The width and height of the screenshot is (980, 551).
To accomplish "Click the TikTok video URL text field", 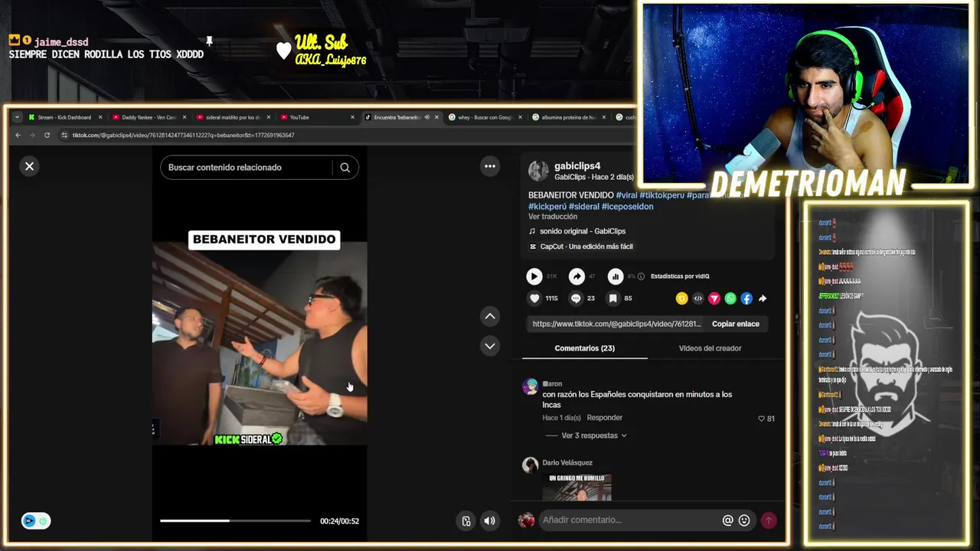I will (616, 324).
